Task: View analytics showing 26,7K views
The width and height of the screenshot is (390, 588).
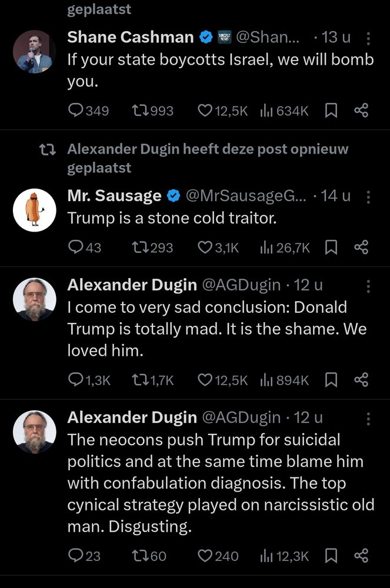Action: tap(285, 248)
